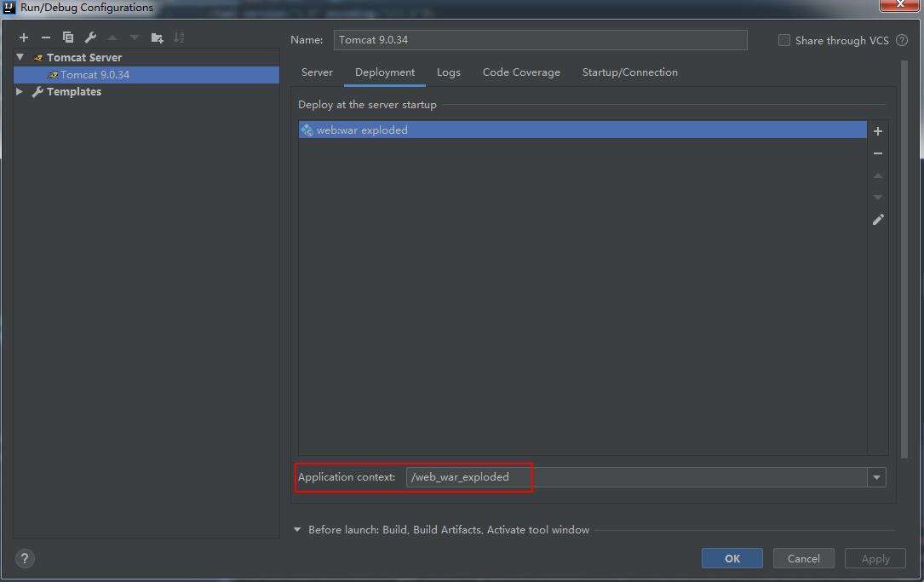Move configuration up in the toolbar

pos(112,37)
